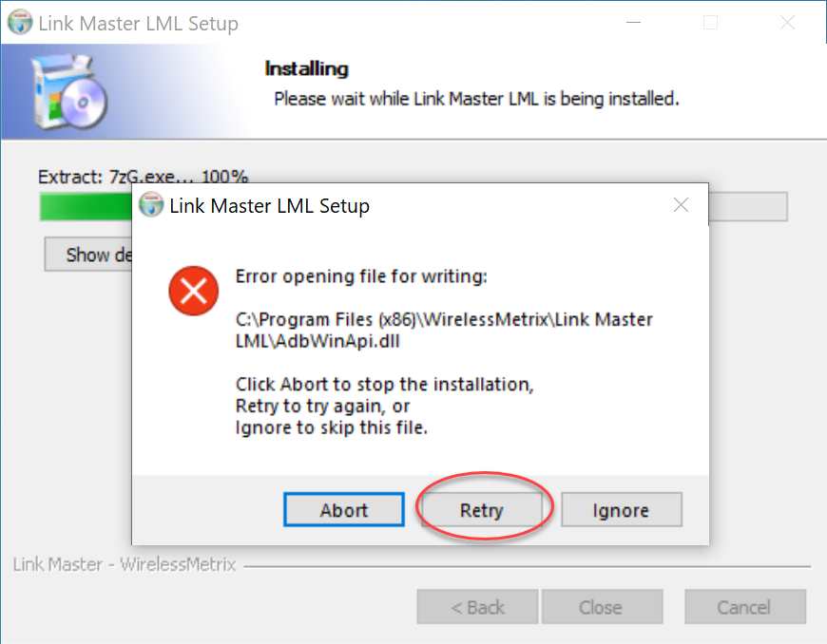
Task: Click the grayed-out < Back button
Action: click(x=478, y=607)
